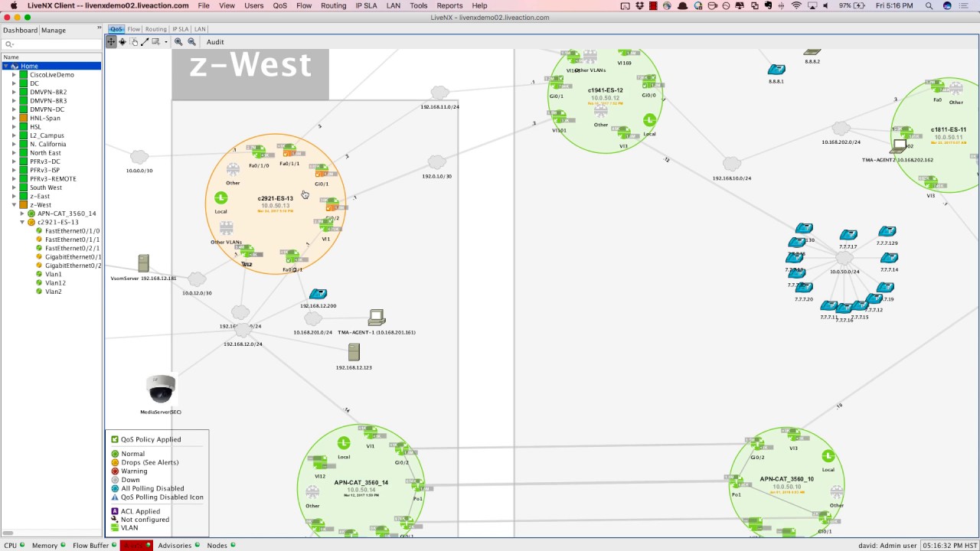Click the 10.0.0.0/30 cloud icon

pos(139,158)
